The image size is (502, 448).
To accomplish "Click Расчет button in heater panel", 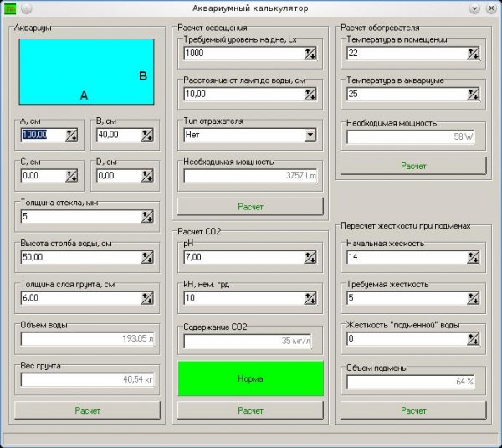I will point(413,166).
